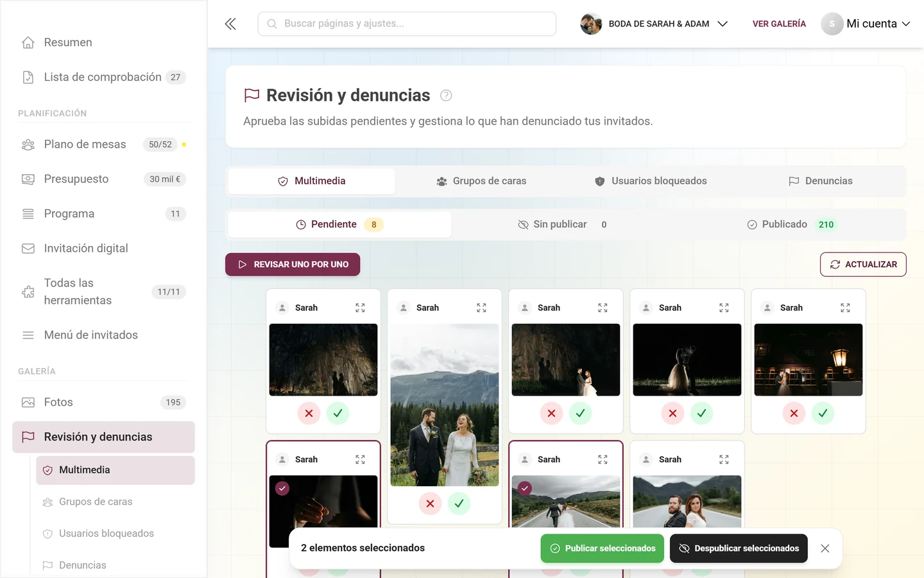
Task: Expand the selected dark hand photo fullscreen
Action: point(360,459)
